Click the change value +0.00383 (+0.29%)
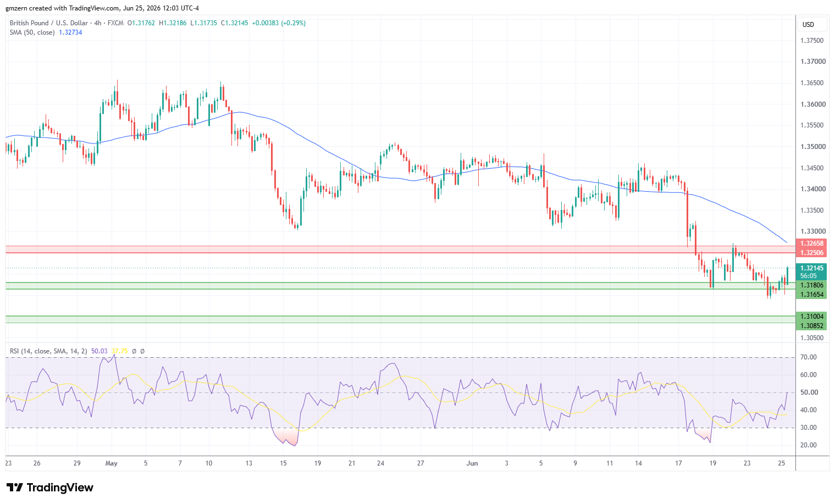The image size is (835, 504). (279, 23)
